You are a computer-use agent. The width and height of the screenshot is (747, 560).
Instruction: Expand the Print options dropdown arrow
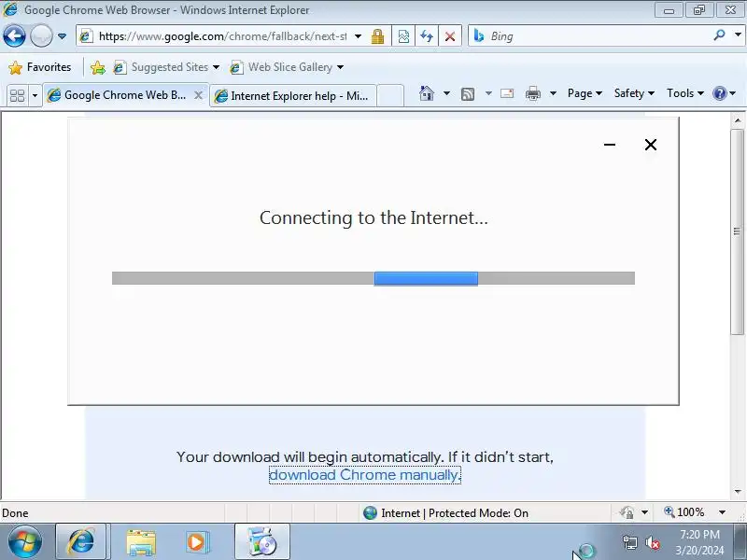553,93
